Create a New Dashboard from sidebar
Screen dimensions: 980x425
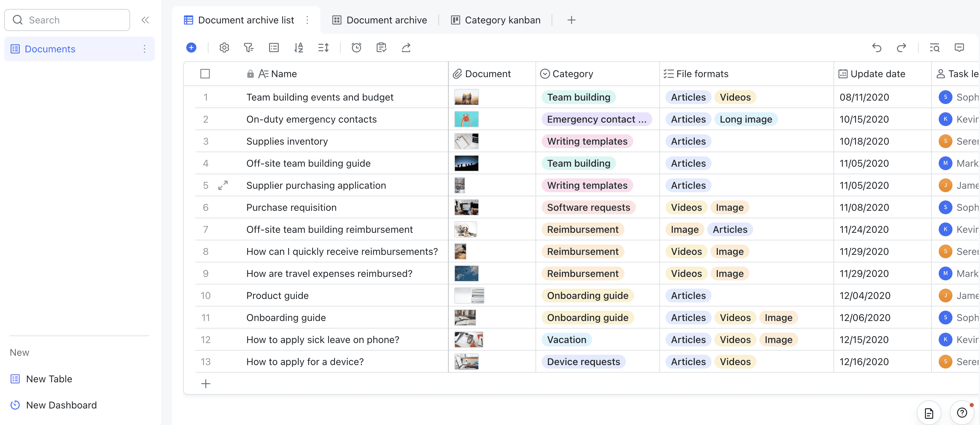coord(61,405)
